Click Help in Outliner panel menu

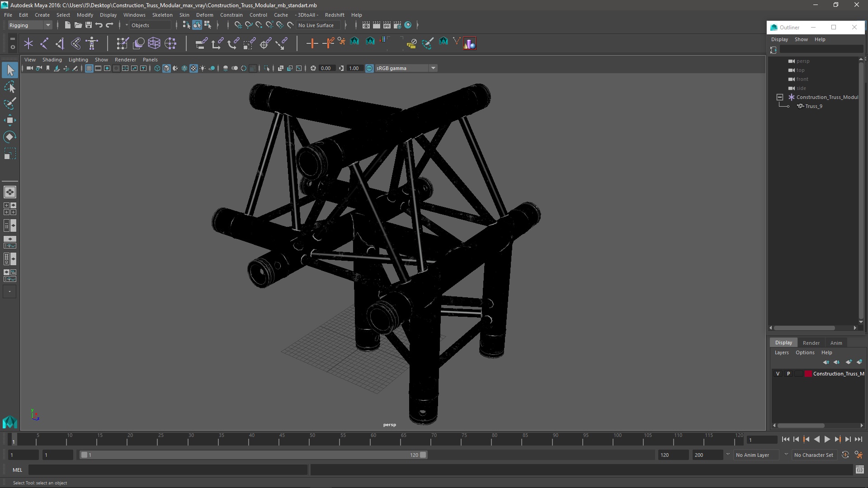point(820,39)
